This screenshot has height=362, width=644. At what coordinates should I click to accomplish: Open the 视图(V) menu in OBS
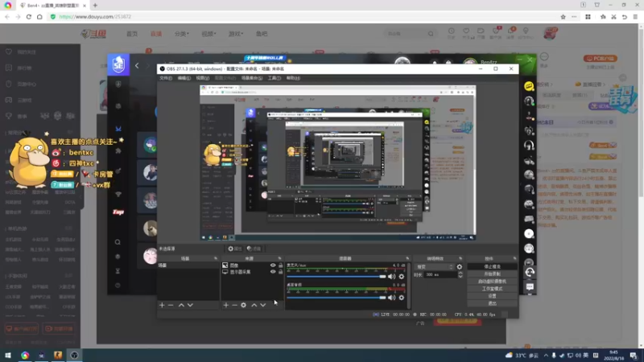(x=203, y=78)
